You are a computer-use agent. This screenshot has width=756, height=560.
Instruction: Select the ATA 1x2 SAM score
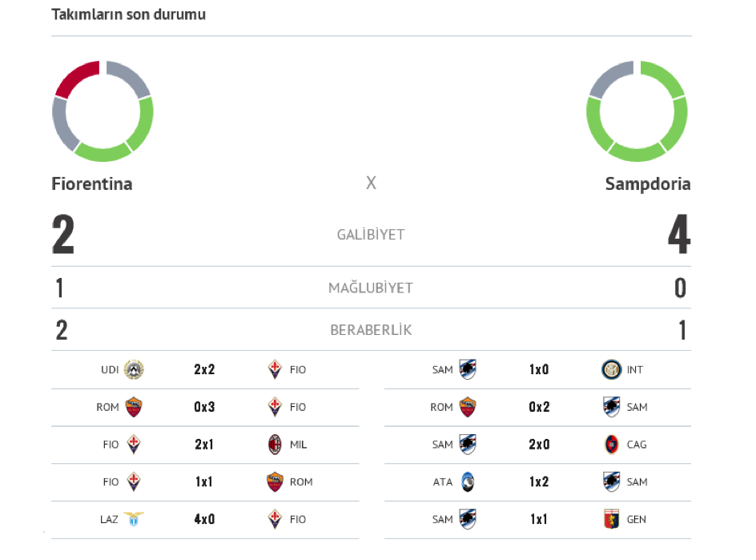(539, 481)
